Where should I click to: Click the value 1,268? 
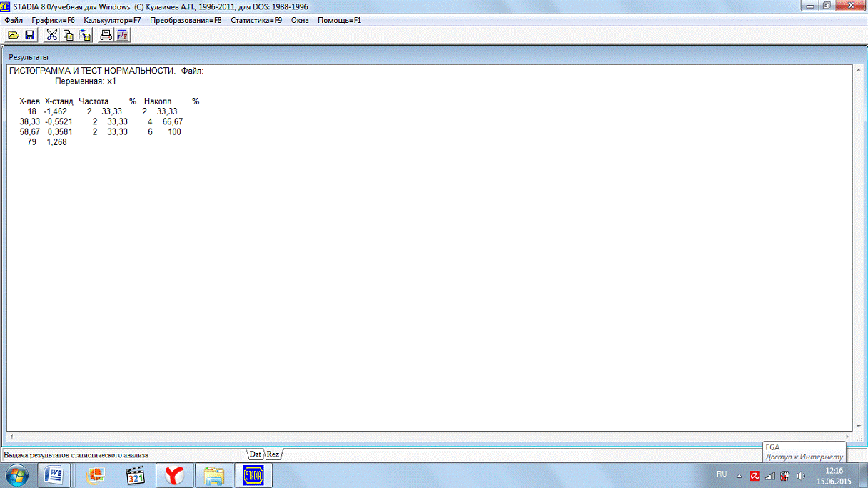tap(56, 142)
